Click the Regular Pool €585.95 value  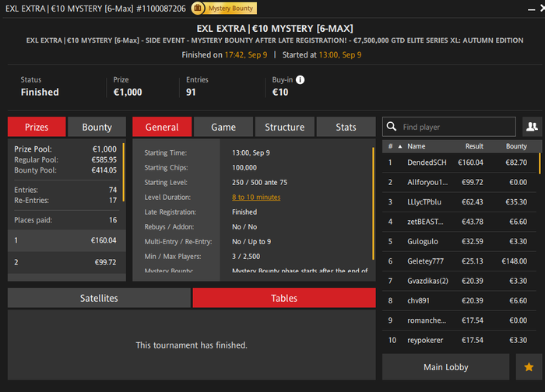point(104,159)
